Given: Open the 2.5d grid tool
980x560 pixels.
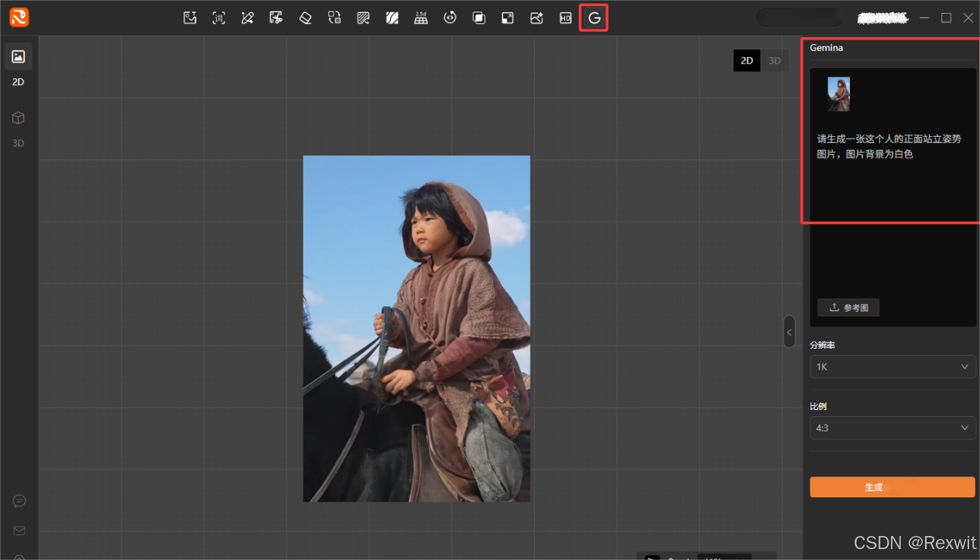Looking at the screenshot, I should 421,18.
